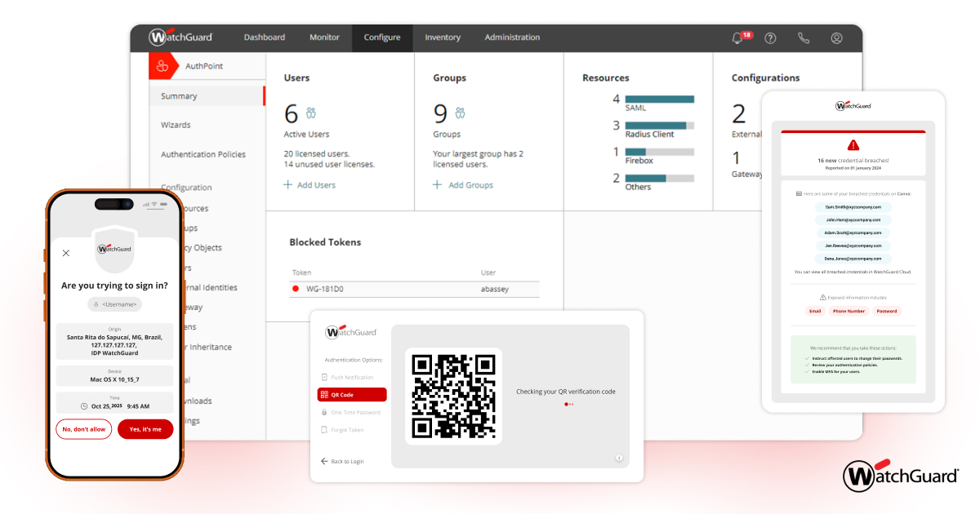Click the warning icon beside Exposed information
The image size is (980, 514).
[822, 298]
